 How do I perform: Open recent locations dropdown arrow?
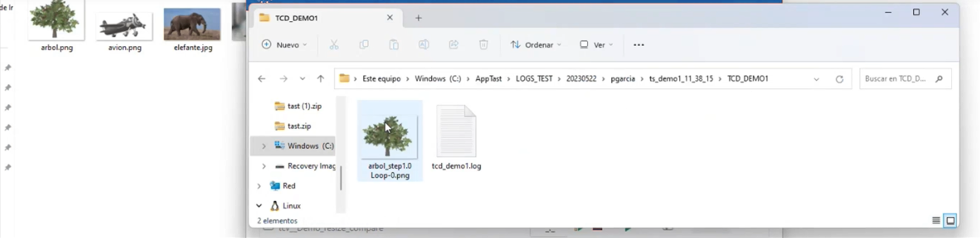pyautogui.click(x=302, y=79)
